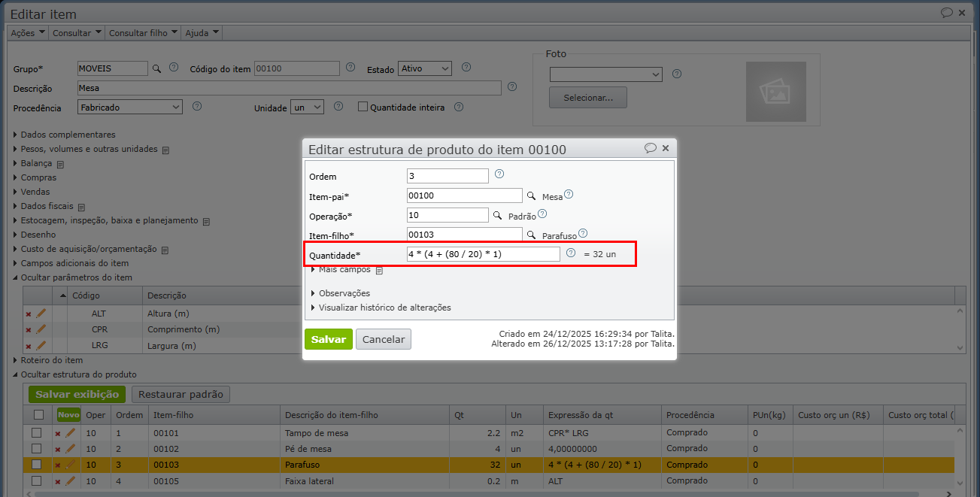Click the search icon next to Item-pai field
This screenshot has height=497, width=980.
(x=531, y=195)
